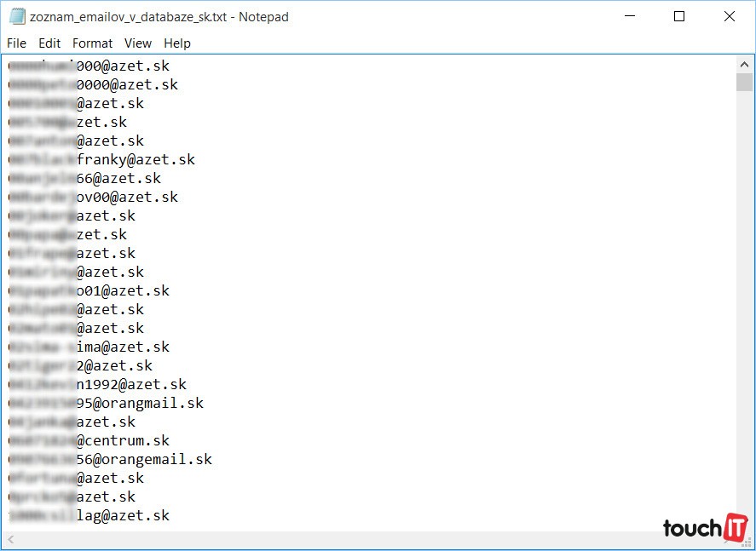Click the first line ending 000@azet.sk
Screen dimensions: 756x551
pyautogui.click(x=89, y=66)
